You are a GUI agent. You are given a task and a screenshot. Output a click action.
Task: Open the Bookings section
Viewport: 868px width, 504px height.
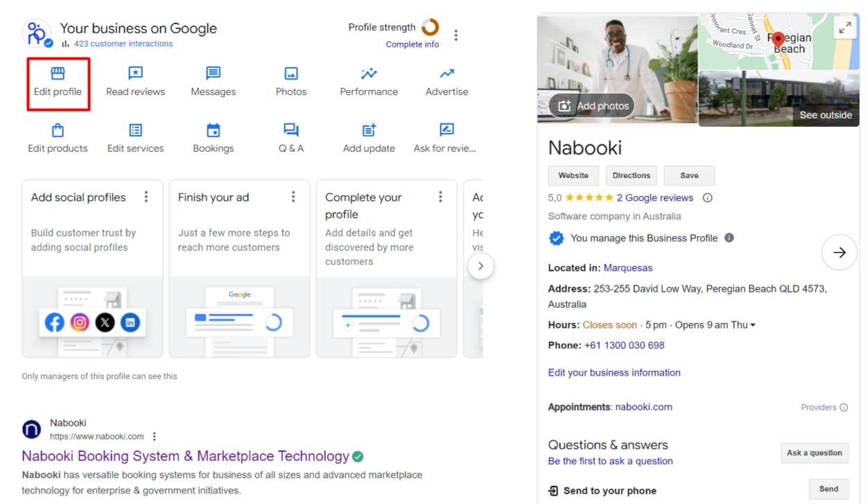coord(214,139)
